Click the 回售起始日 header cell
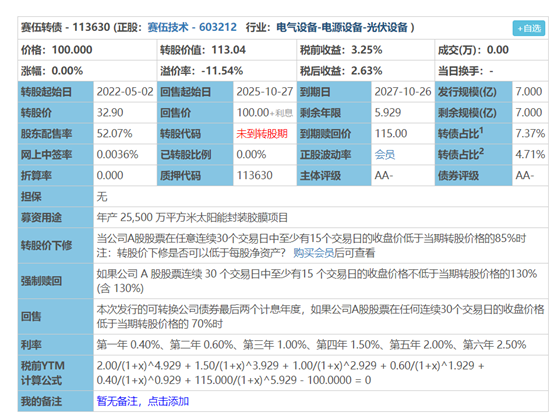554x420 pixels. click(x=195, y=92)
